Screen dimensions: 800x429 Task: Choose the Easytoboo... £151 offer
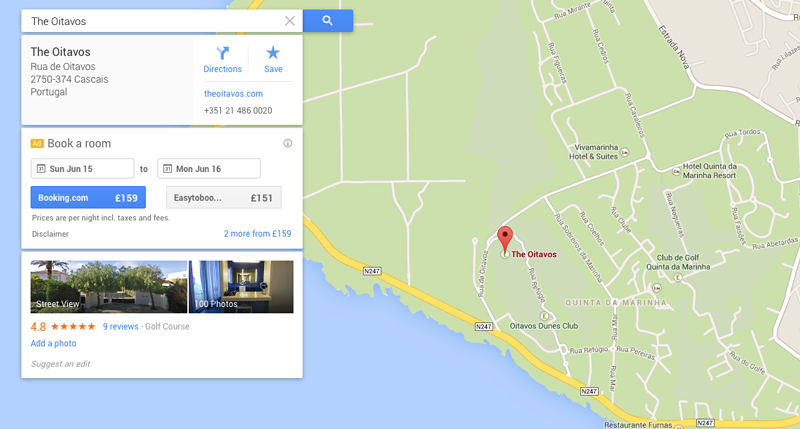click(223, 197)
